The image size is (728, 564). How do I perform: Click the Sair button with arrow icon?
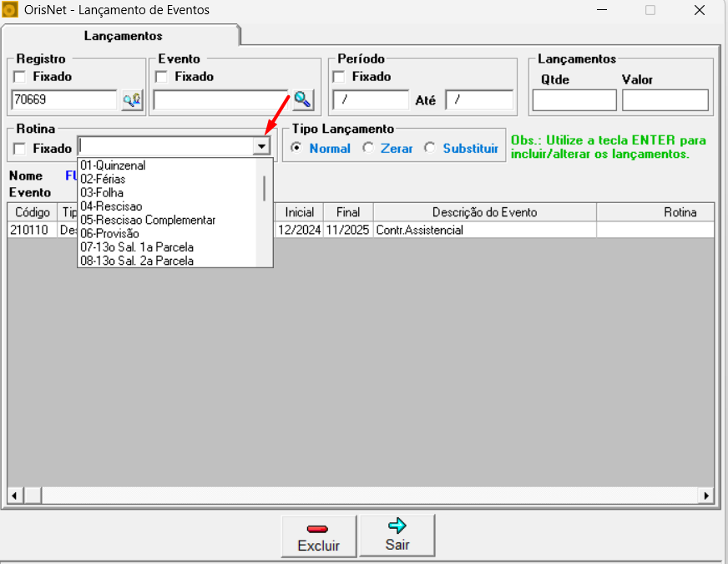pos(397,536)
